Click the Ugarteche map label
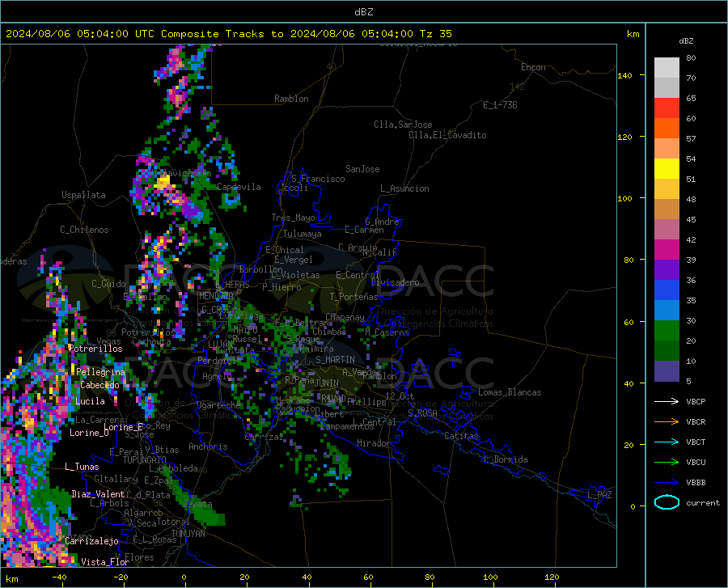Image resolution: width=728 pixels, height=588 pixels. (x=218, y=405)
